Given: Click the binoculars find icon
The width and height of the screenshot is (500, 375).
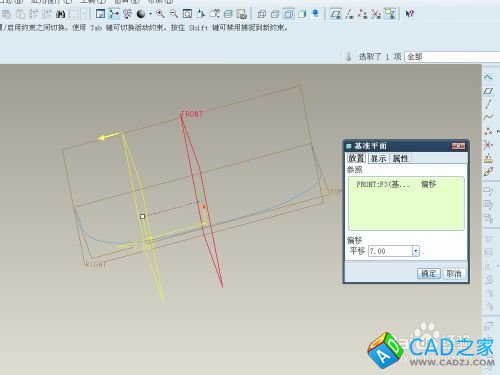Looking at the screenshot, I should point(60,14).
